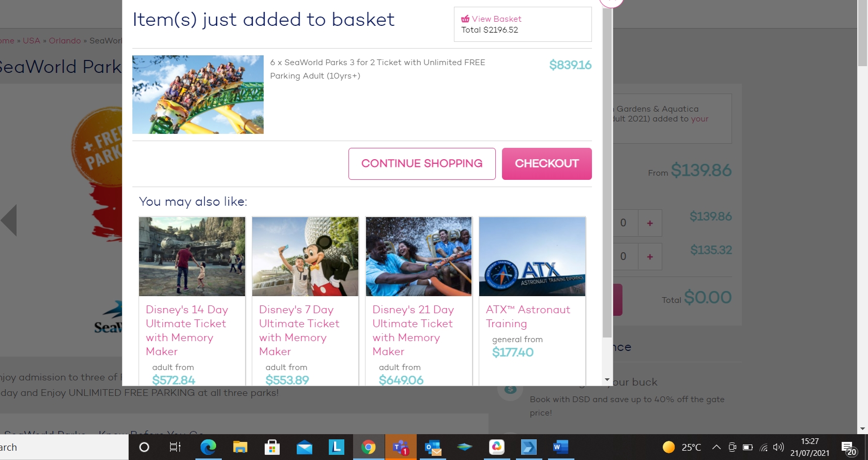This screenshot has width=868, height=460.
Task: Open the notification center icon
Action: (x=848, y=448)
